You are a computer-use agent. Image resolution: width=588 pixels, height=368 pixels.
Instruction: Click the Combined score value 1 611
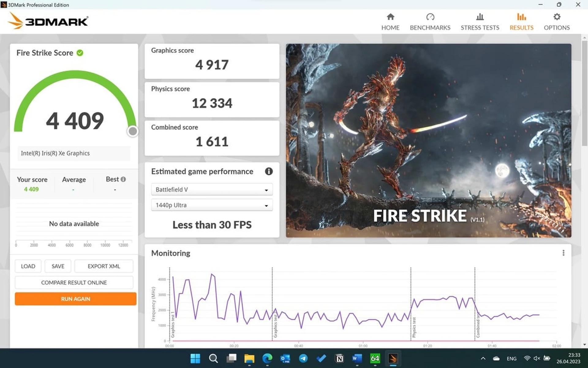click(212, 142)
